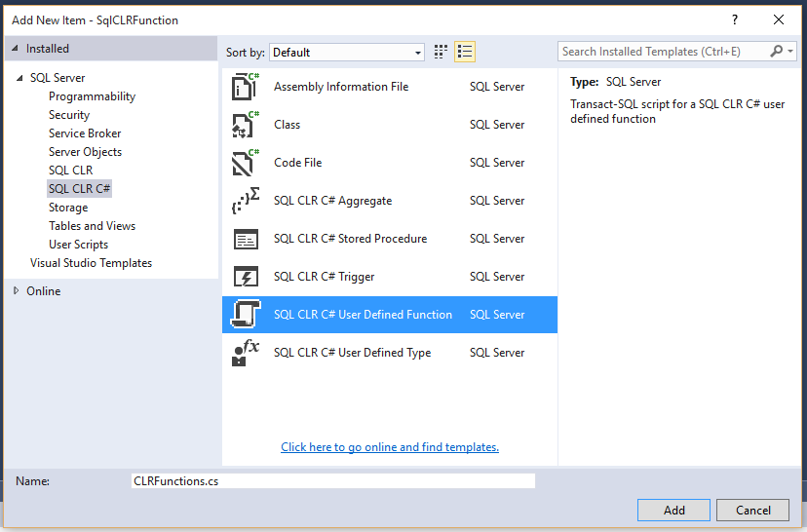The height and width of the screenshot is (532, 807).
Task: Select Visual Studio Templates node
Action: click(x=91, y=263)
